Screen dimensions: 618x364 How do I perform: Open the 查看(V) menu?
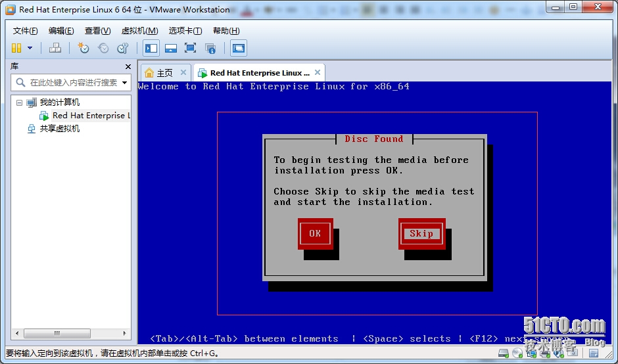click(x=97, y=31)
